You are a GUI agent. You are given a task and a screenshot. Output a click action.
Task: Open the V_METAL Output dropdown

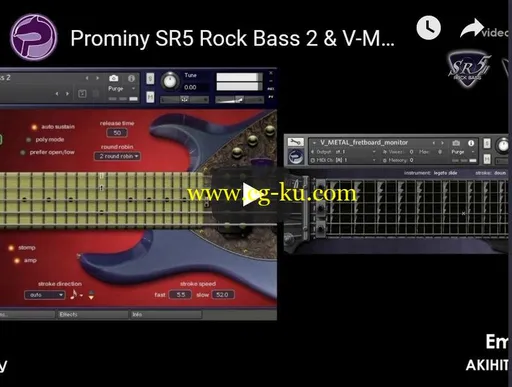[x=343, y=152]
